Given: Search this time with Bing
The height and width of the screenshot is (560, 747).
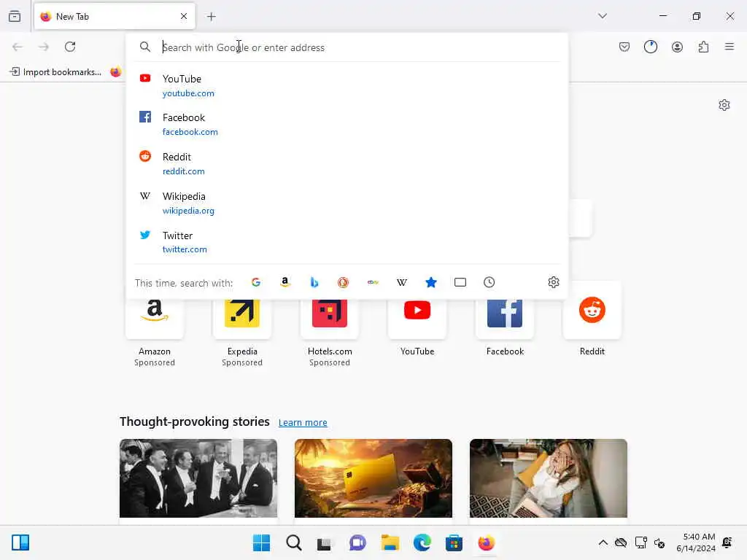Looking at the screenshot, I should coord(314,282).
